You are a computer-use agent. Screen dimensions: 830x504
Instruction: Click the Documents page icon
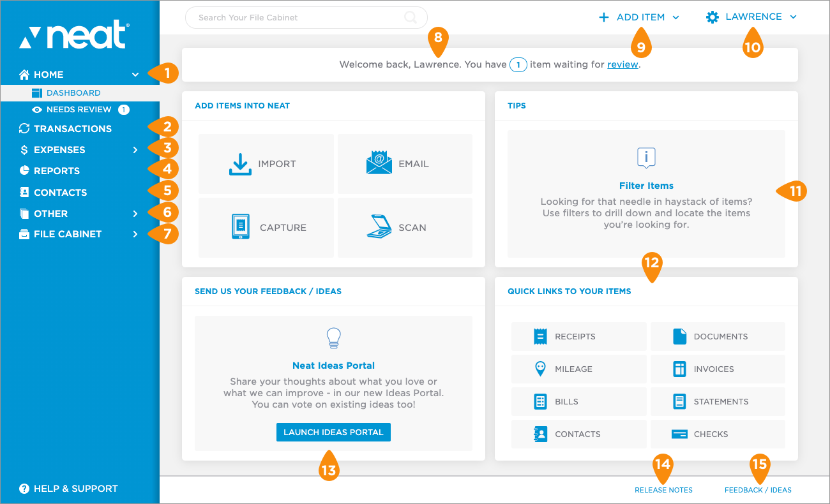(x=680, y=336)
